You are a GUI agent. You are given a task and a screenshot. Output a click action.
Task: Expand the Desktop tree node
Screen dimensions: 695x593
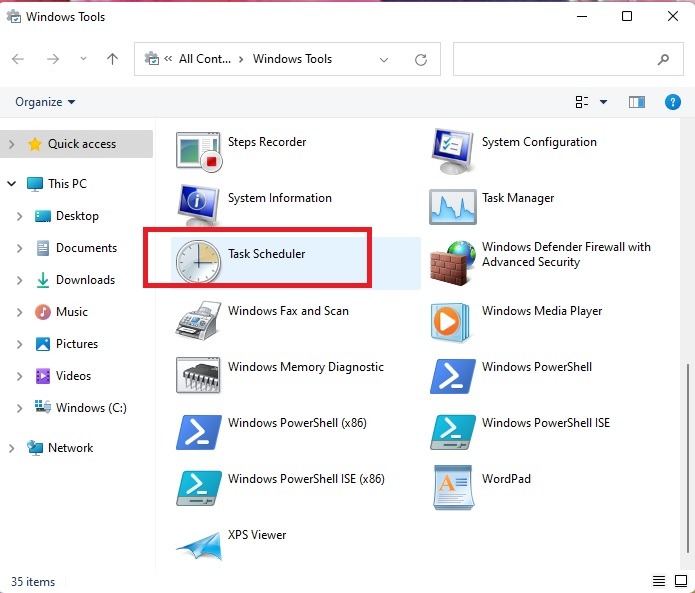20,216
